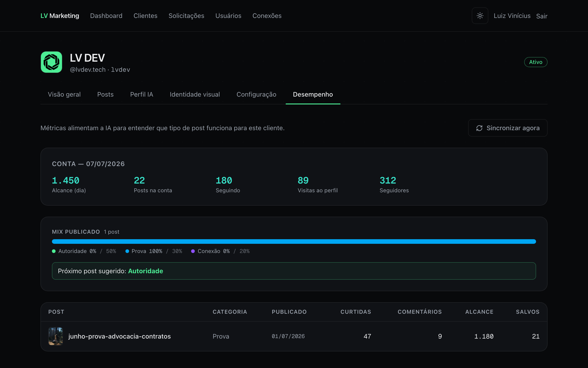Click the Próximo post sugerido Autoridade box
The image size is (588, 368).
[x=294, y=271]
